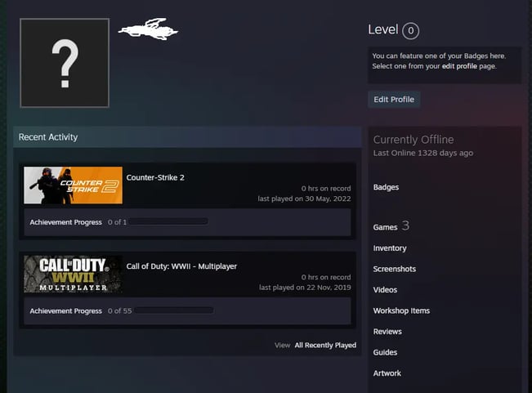This screenshot has width=532, height=393.
Task: Click Call of Duty achievement progress bar
Action: tap(174, 310)
